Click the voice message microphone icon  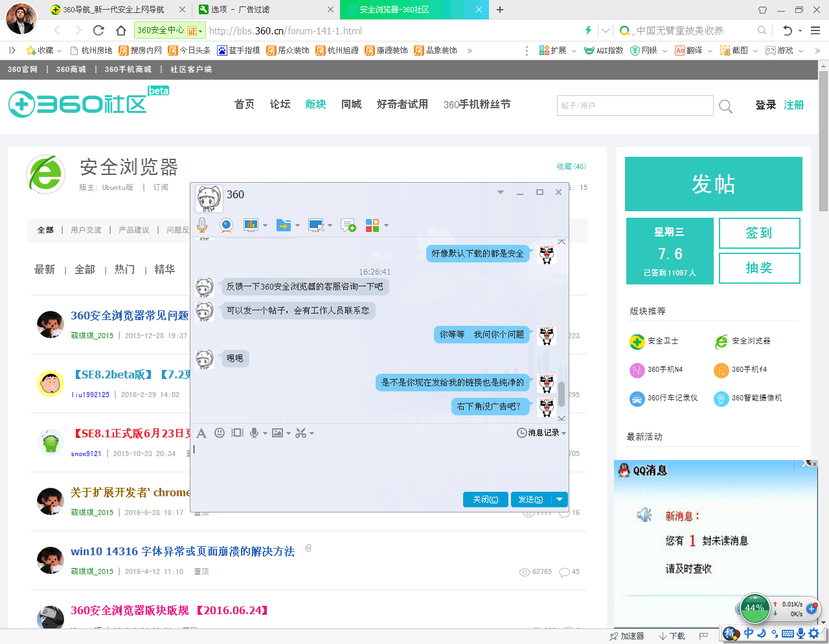255,433
